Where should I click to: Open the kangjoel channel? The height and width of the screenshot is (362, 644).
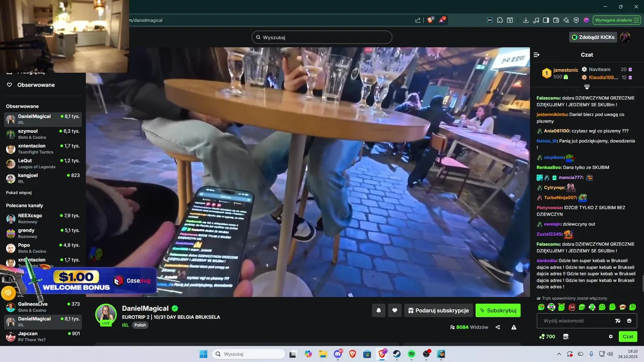pos(43,178)
